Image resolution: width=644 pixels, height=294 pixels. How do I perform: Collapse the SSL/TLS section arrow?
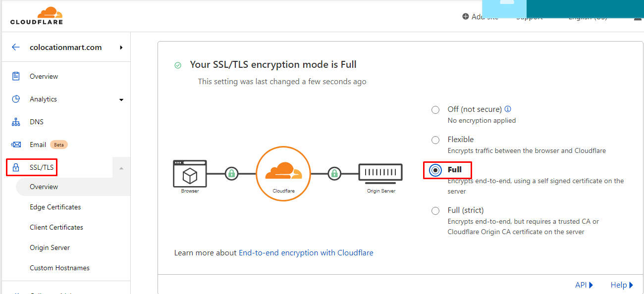point(121,168)
